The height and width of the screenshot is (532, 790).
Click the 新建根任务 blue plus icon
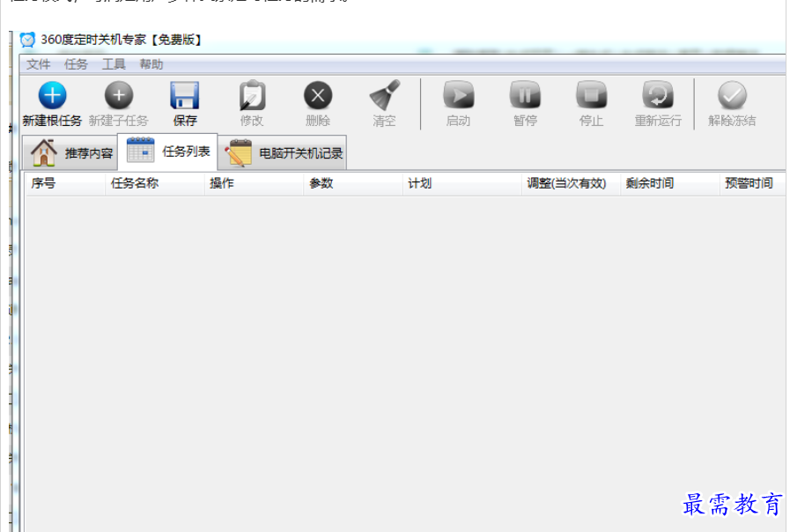pos(52,95)
